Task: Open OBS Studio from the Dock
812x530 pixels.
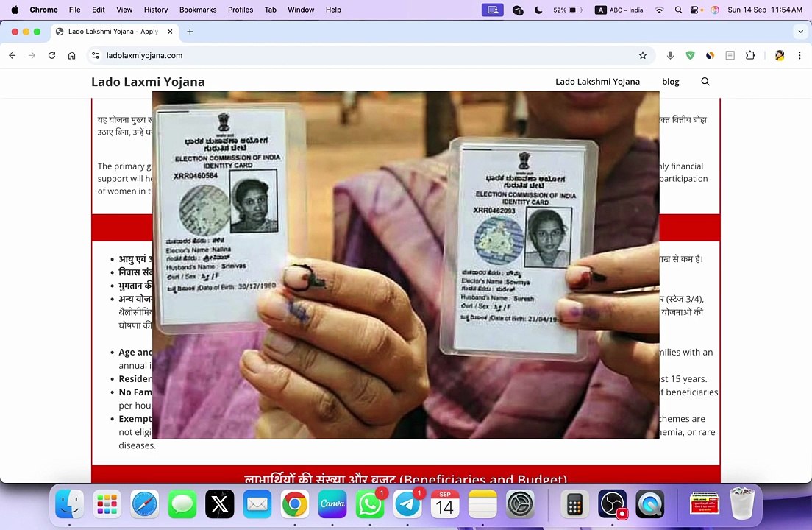Action: pos(613,504)
